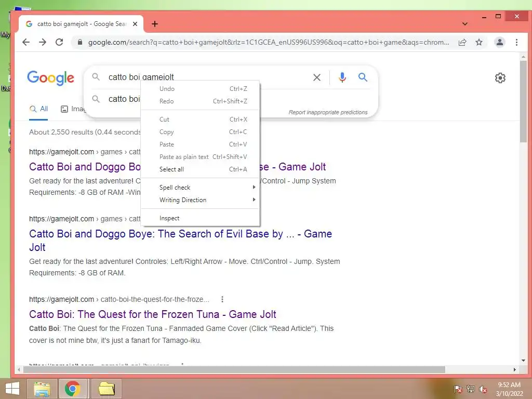This screenshot has height=399, width=532.
Task: Go back with the browser back arrow
Action: point(26,42)
